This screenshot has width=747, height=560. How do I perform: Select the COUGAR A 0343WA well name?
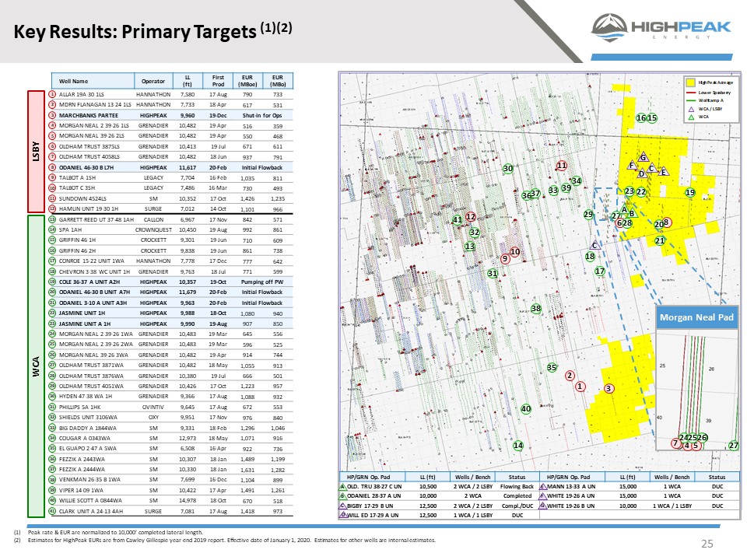pyautogui.click(x=84, y=438)
